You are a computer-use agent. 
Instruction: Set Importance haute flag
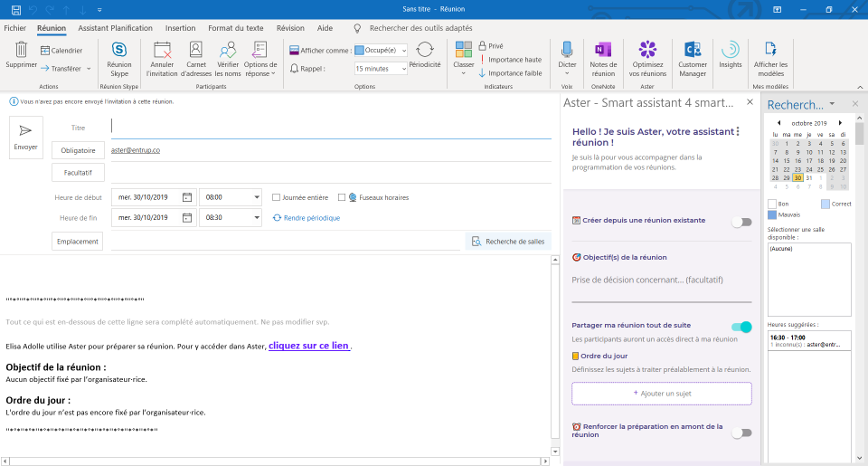tap(510, 60)
